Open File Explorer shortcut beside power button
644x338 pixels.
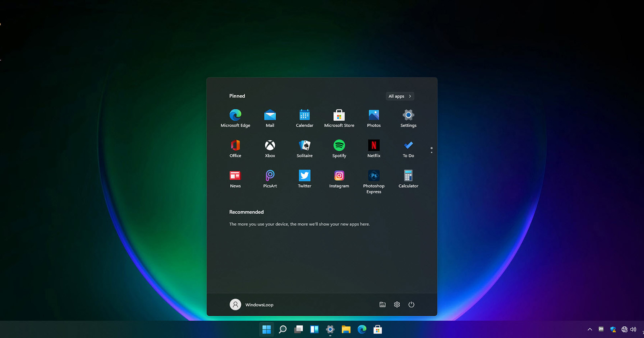382,305
